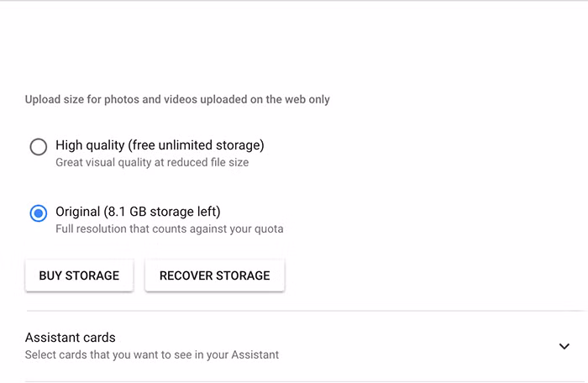The height and width of the screenshot is (383, 588).
Task: Click the horizontal line at the page top
Action: [x=294, y=1]
